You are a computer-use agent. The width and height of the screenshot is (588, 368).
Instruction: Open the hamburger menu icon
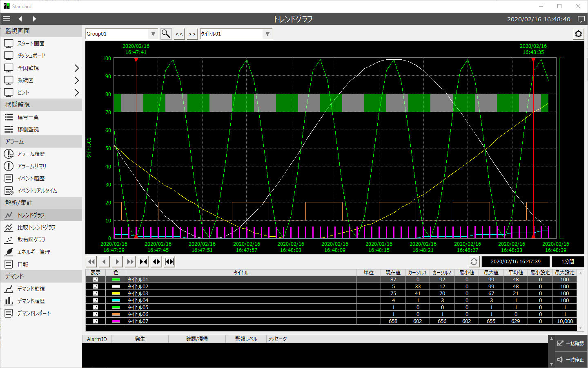click(x=7, y=19)
